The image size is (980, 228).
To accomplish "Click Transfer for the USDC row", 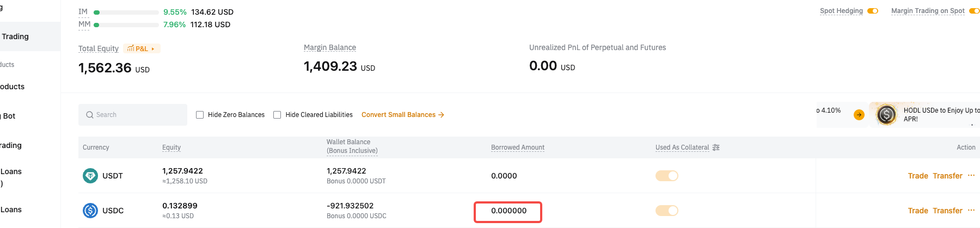I will click(947, 211).
